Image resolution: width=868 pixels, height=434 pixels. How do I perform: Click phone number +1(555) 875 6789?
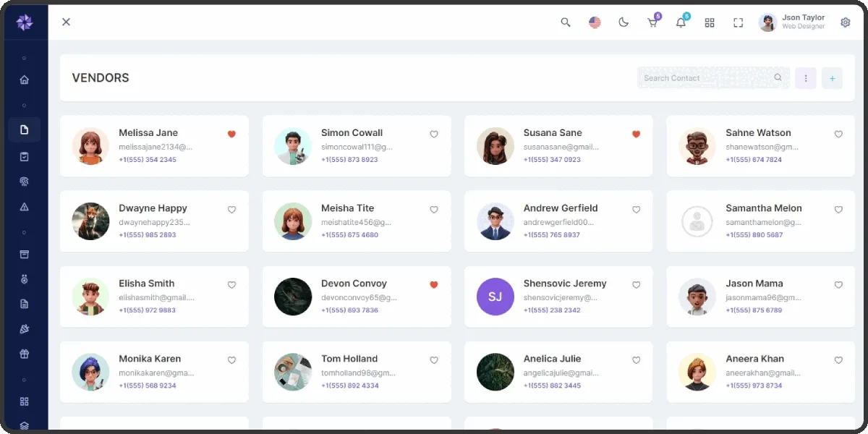pos(754,310)
